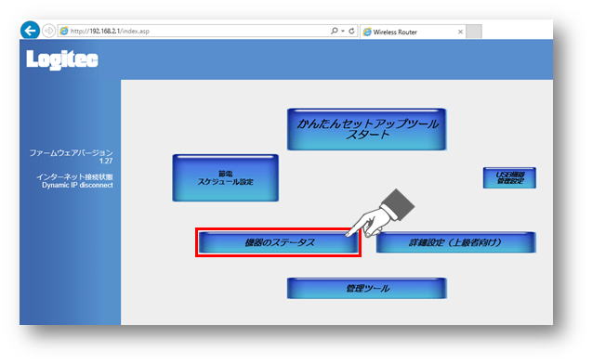592x364 pixels.
Task: Refresh the page using the reload icon
Action: coord(351,31)
